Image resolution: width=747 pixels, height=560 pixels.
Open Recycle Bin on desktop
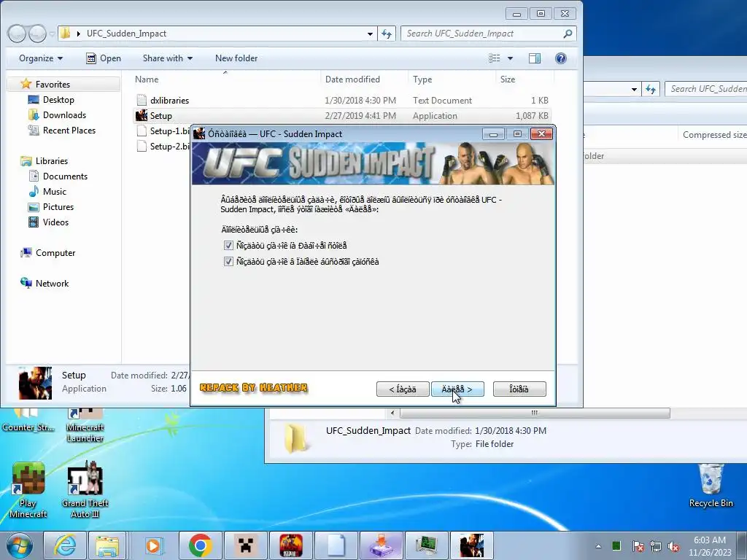tap(711, 486)
